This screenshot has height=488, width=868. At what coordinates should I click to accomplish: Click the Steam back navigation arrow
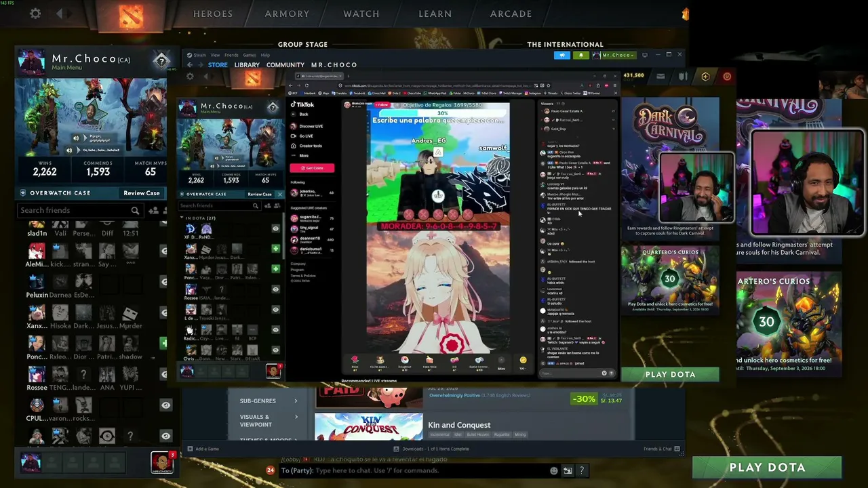tap(190, 65)
